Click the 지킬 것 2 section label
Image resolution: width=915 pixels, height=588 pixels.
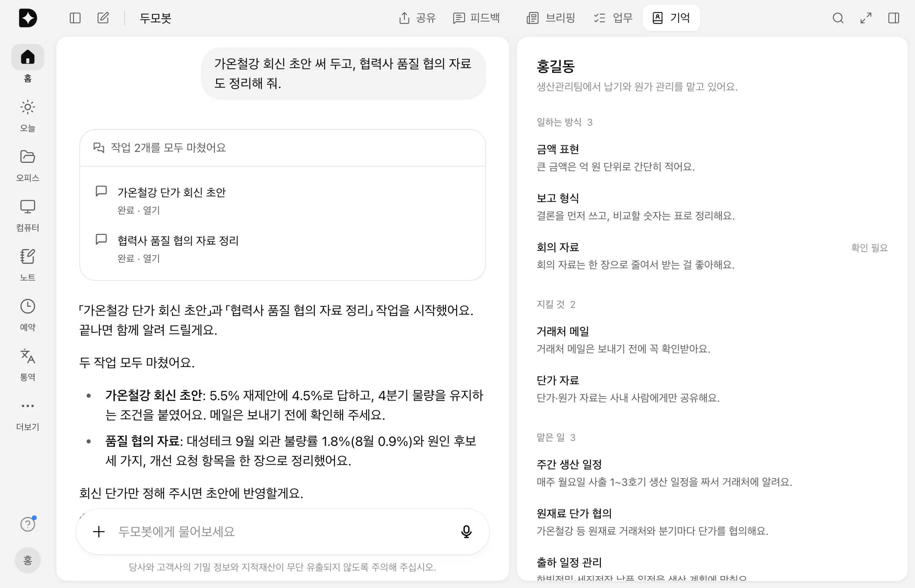click(x=556, y=304)
